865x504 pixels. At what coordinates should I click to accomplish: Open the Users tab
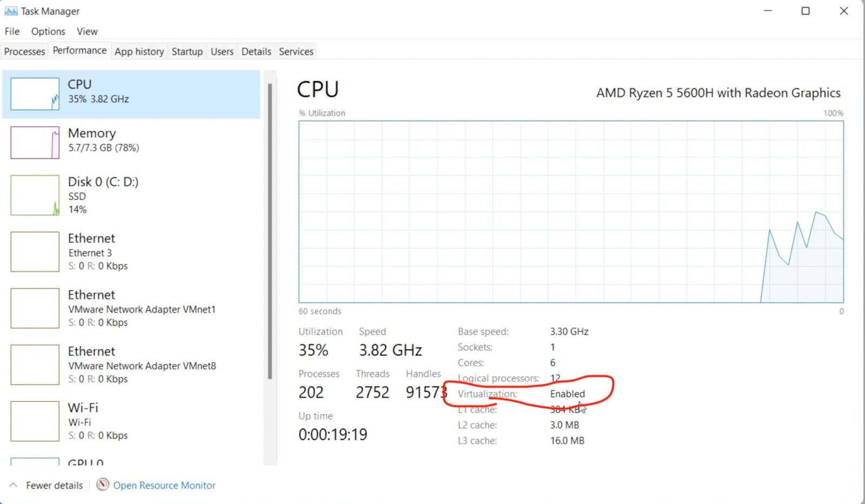click(222, 51)
